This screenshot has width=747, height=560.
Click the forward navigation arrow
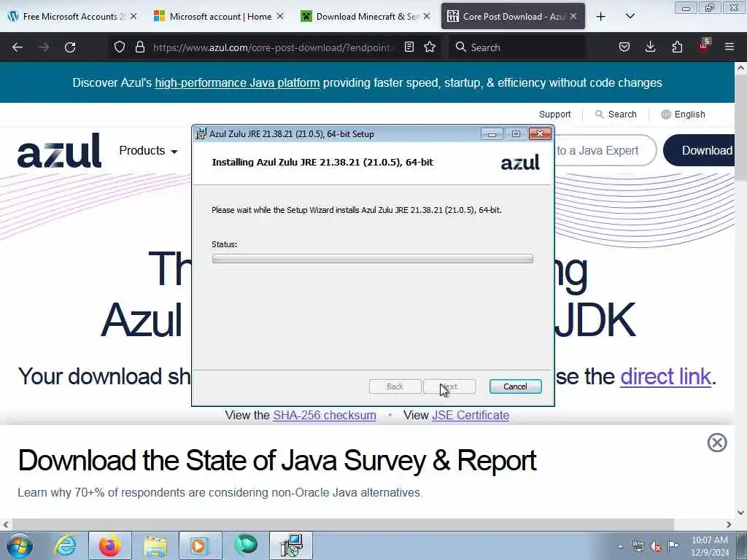44,47
